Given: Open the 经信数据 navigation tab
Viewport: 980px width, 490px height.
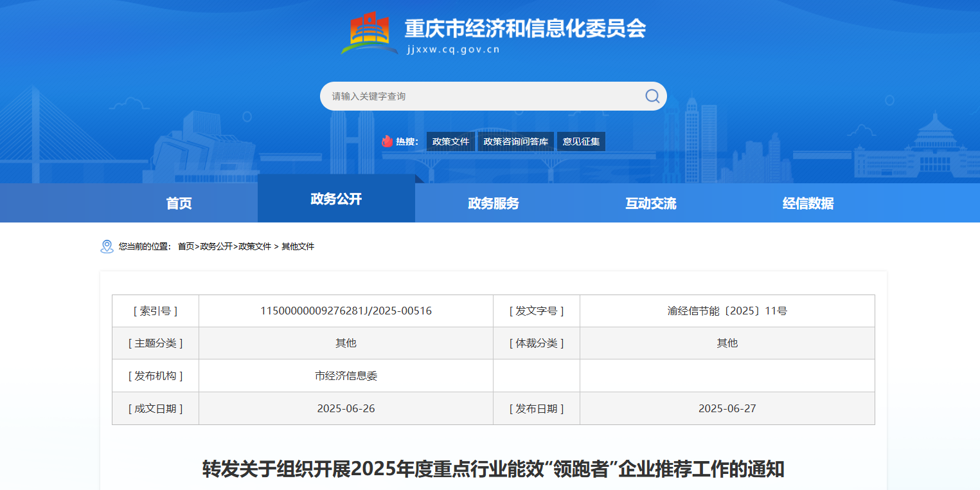Looking at the screenshot, I should (808, 203).
